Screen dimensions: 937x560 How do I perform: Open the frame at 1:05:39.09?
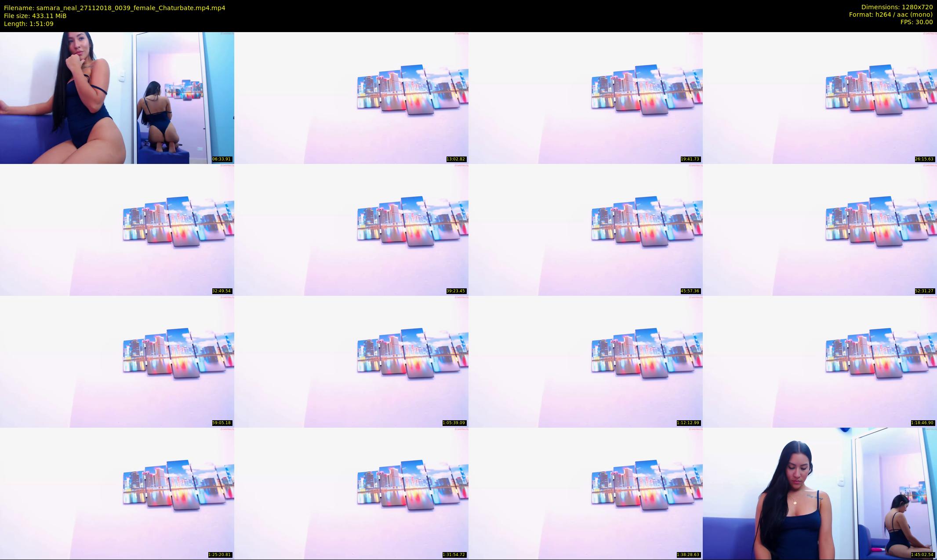pyautogui.click(x=351, y=361)
